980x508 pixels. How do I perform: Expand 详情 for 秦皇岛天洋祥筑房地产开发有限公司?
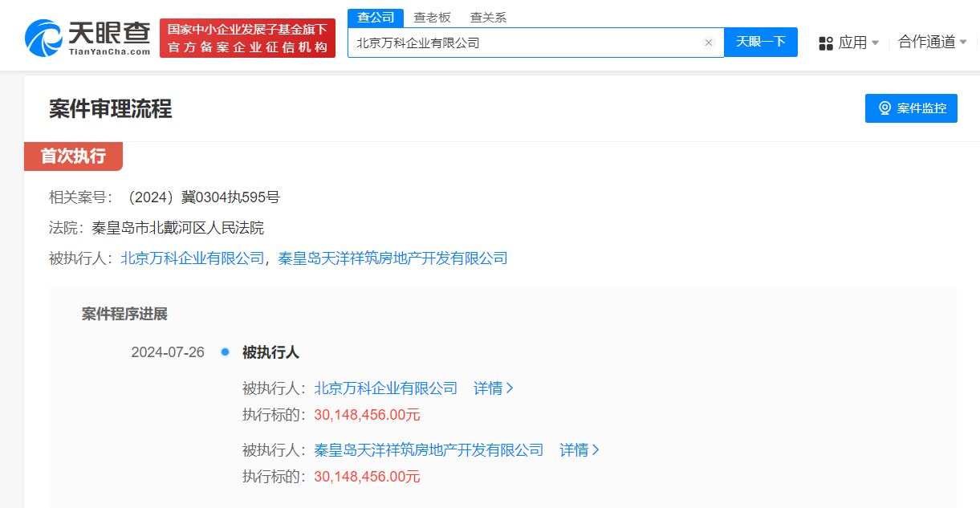[574, 450]
